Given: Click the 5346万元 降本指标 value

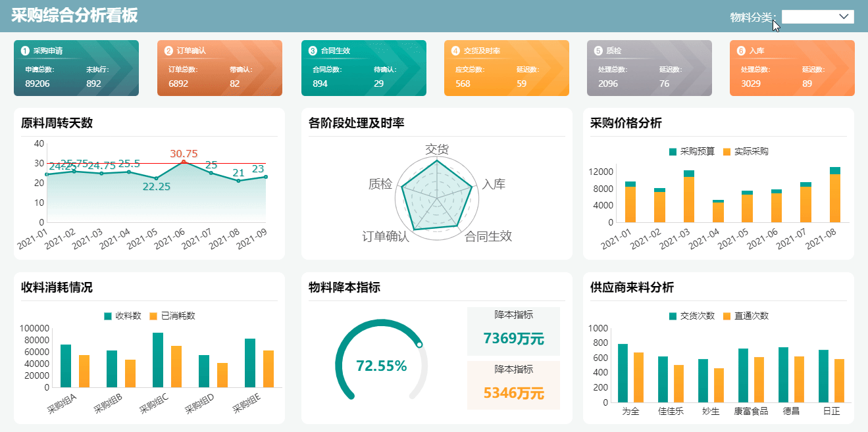Looking at the screenshot, I should 513,393.
